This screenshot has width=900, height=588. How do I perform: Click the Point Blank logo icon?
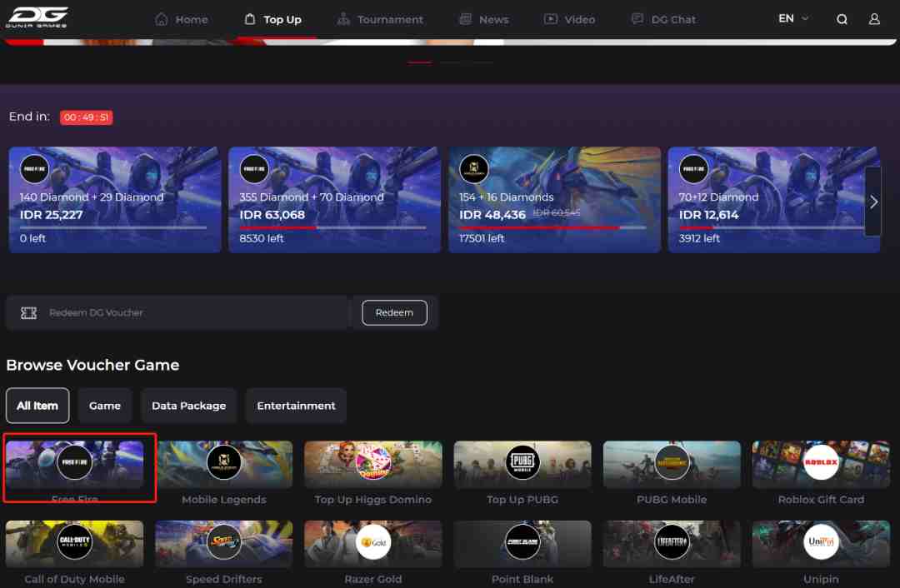click(522, 541)
